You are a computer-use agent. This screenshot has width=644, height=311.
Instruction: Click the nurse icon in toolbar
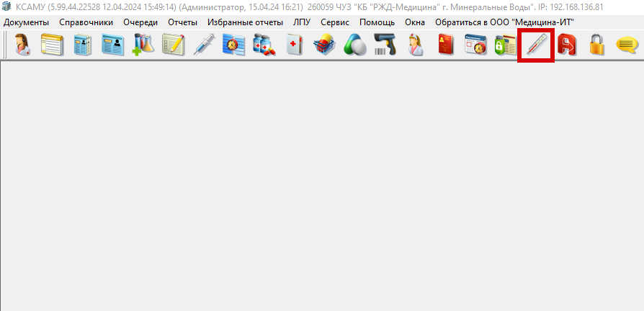click(416, 47)
